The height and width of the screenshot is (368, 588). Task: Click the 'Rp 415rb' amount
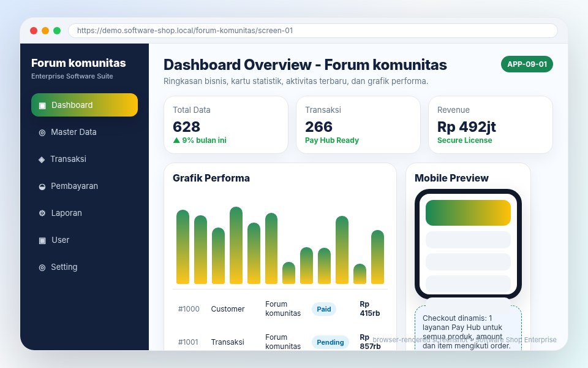coord(370,309)
